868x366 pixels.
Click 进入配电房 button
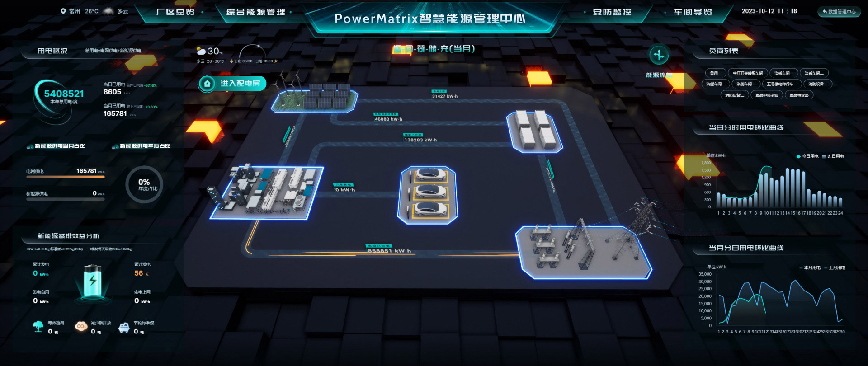[233, 84]
